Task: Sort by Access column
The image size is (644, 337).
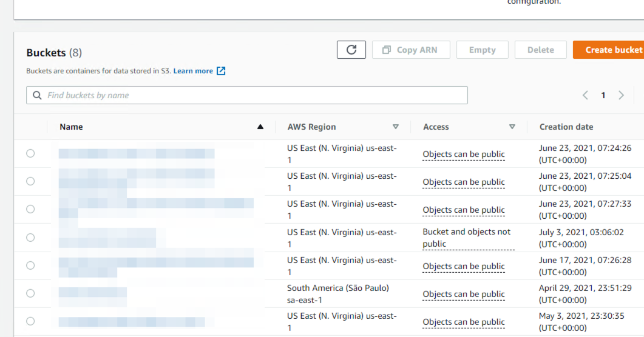Action: pos(512,127)
